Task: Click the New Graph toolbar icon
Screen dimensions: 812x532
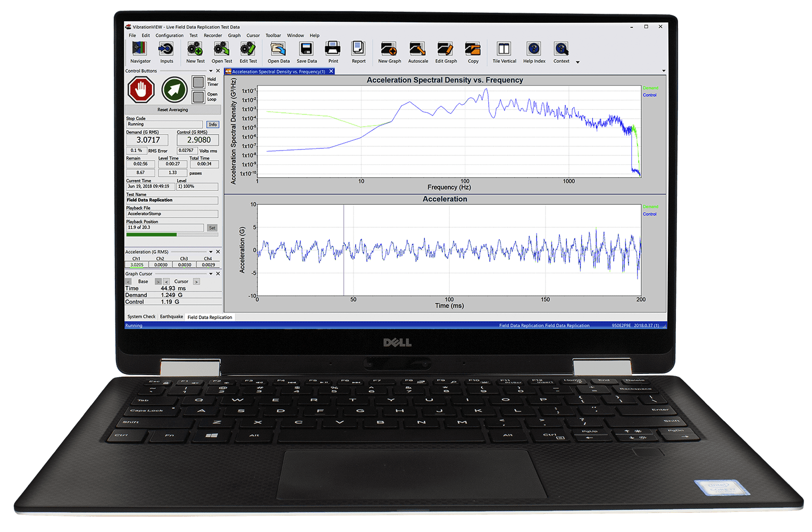Action: pyautogui.click(x=389, y=49)
